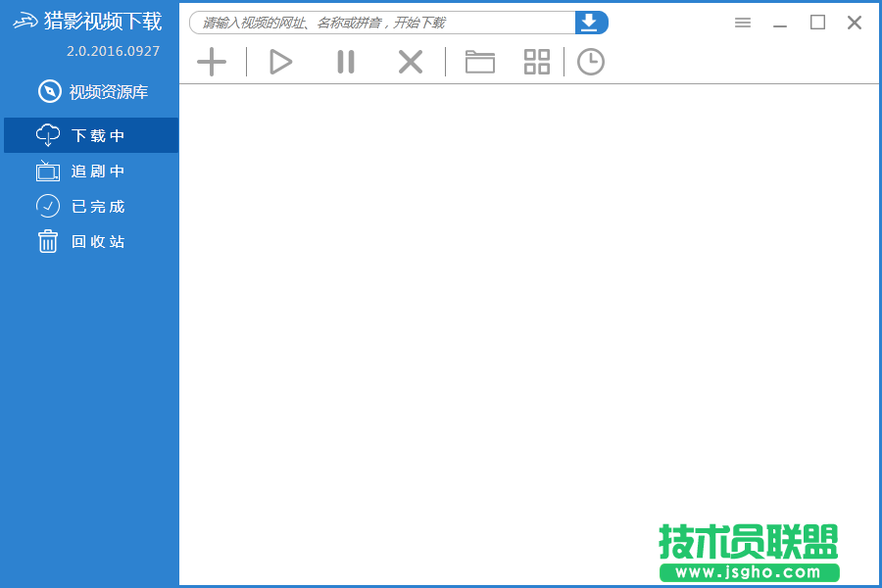Open download history with the clock icon
The height and width of the screenshot is (588, 882).
(589, 62)
